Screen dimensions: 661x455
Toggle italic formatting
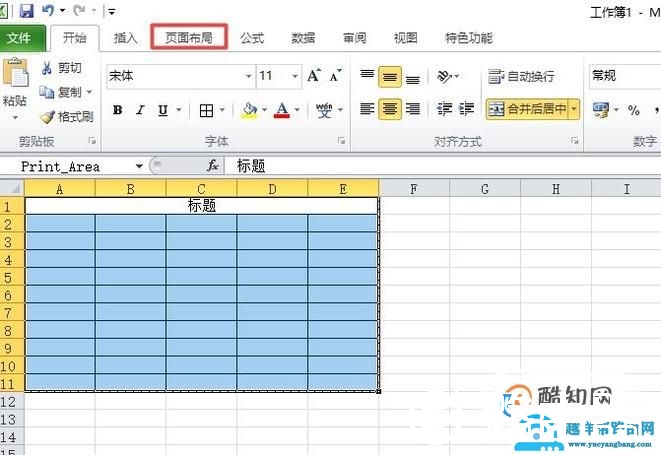point(140,110)
